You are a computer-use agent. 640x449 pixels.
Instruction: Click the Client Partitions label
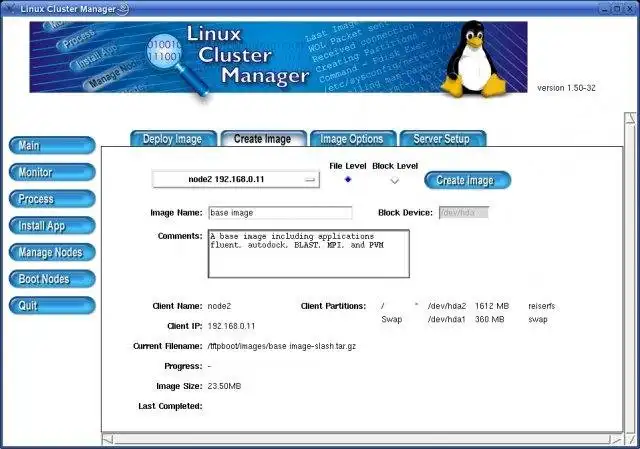pos(333,306)
